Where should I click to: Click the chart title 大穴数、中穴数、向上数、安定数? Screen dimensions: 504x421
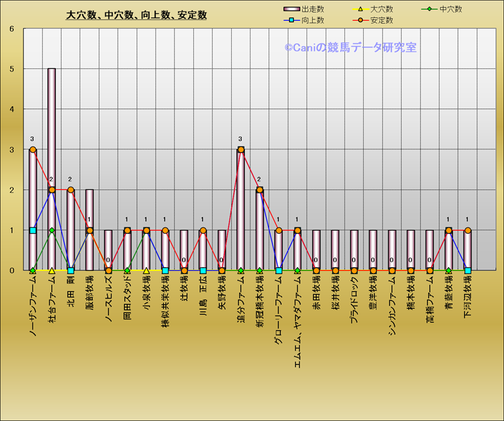[136, 16]
